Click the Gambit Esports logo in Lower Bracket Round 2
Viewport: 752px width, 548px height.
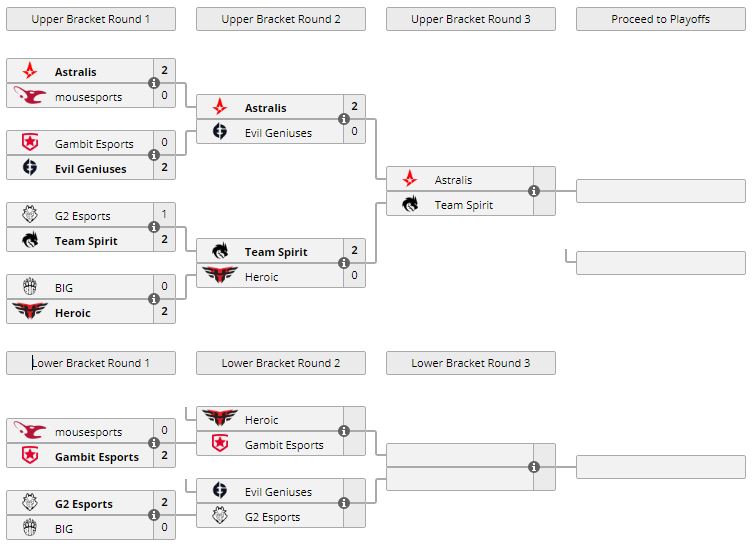[x=220, y=444]
